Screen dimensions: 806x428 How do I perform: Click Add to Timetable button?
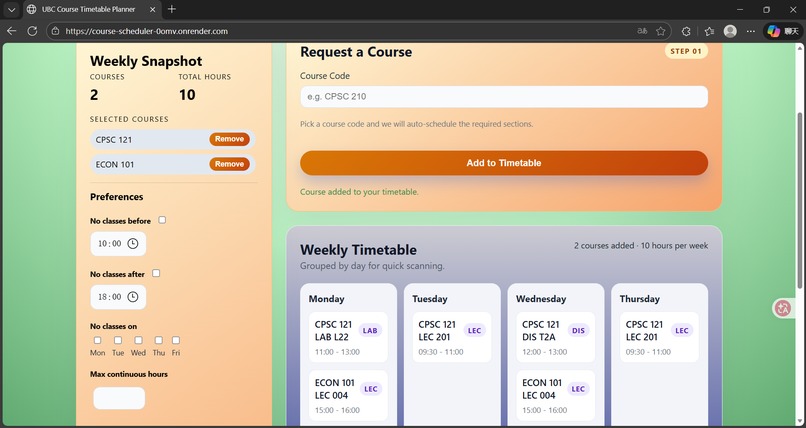504,163
